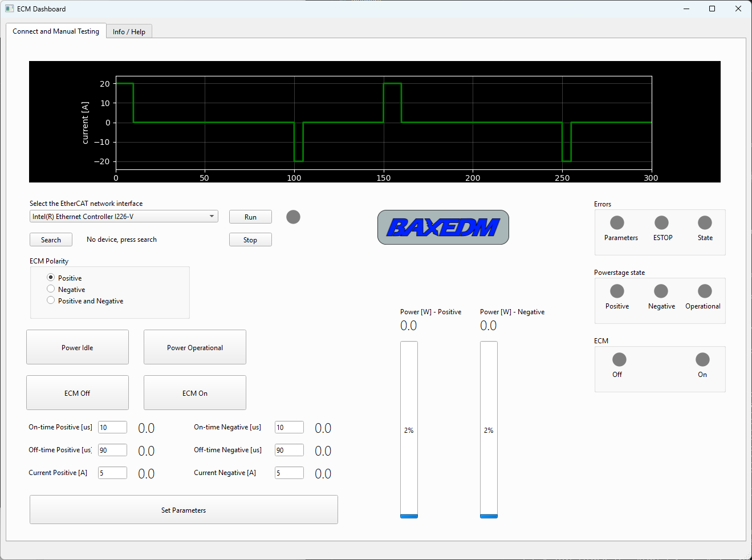Open the Connect and Manual Testing tab
752x560 pixels.
click(x=55, y=31)
